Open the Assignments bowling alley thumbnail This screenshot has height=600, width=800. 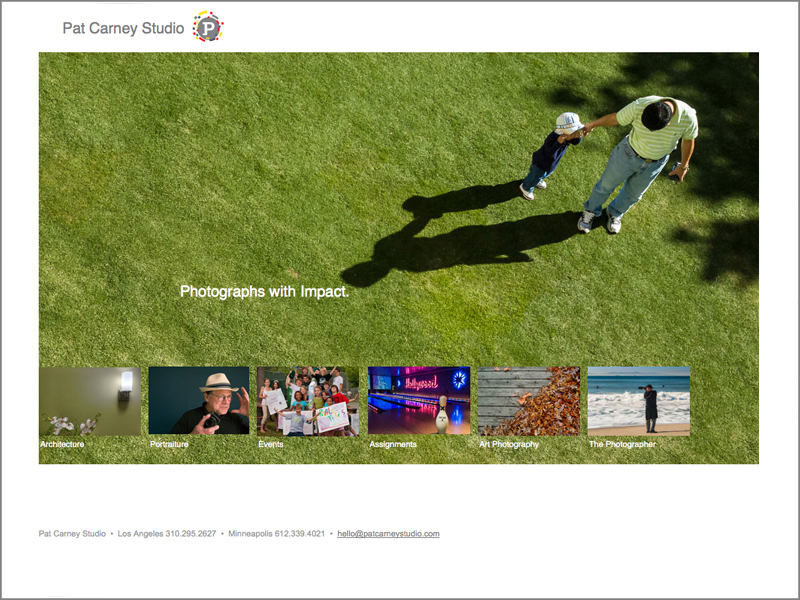click(419, 400)
